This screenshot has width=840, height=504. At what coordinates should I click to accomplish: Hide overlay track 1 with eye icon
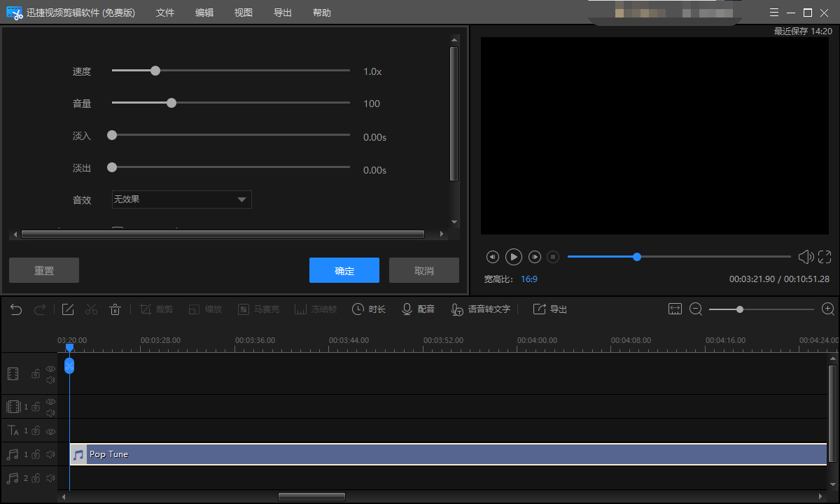(x=50, y=402)
